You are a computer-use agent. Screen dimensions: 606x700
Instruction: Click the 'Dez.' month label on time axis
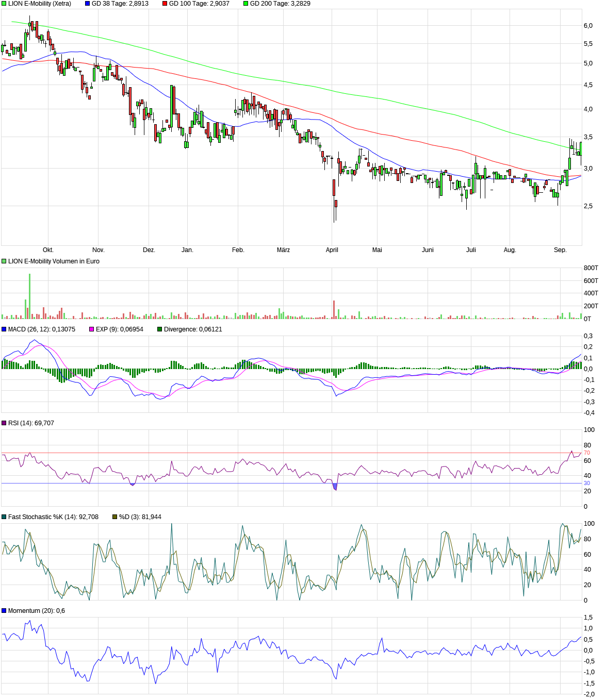(149, 250)
